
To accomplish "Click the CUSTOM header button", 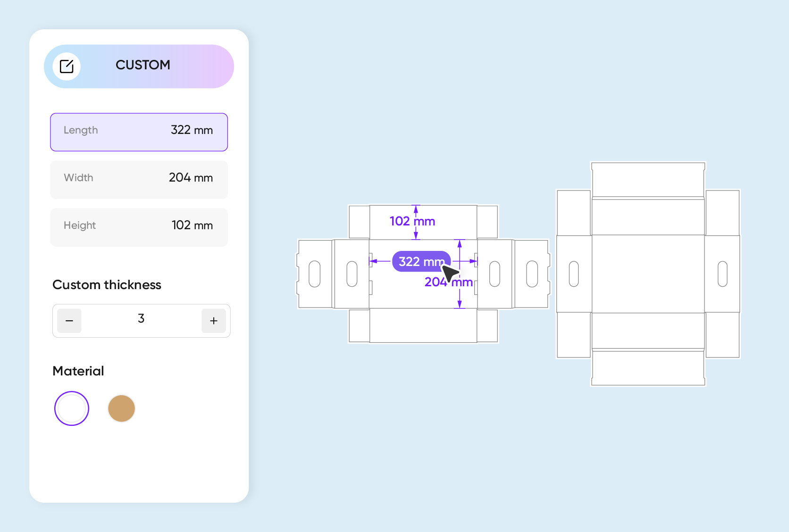I will 139,66.
